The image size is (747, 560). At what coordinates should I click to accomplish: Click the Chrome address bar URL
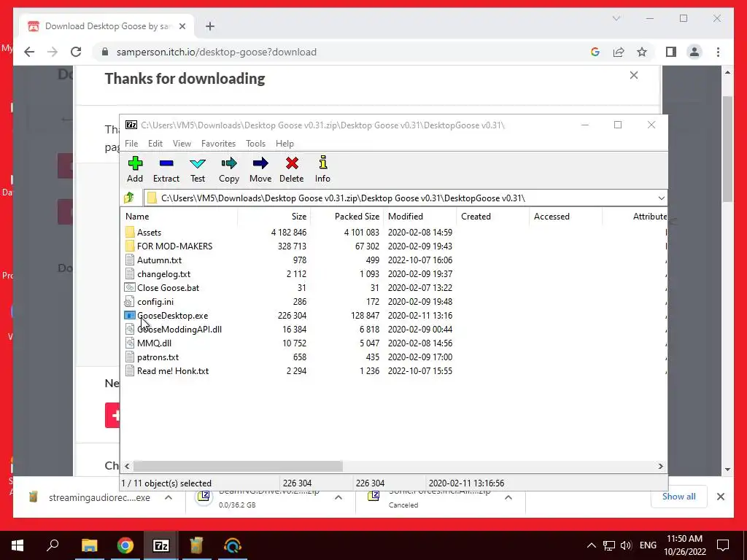pos(216,52)
